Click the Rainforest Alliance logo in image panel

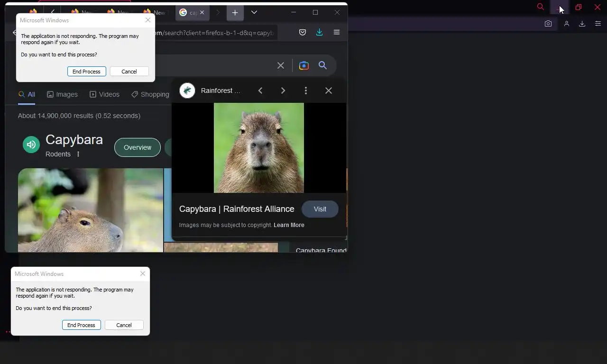pyautogui.click(x=187, y=91)
